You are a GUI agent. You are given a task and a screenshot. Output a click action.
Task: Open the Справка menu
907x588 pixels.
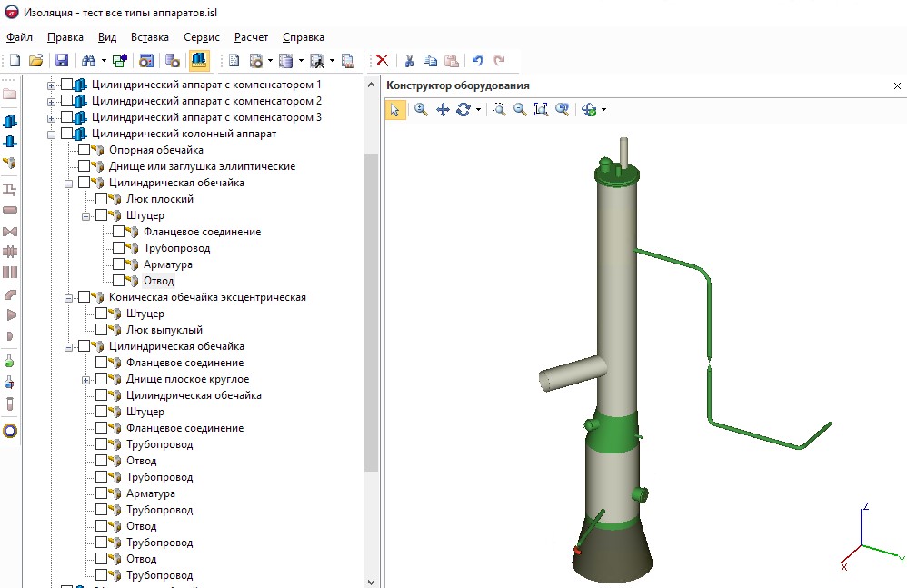pos(304,37)
